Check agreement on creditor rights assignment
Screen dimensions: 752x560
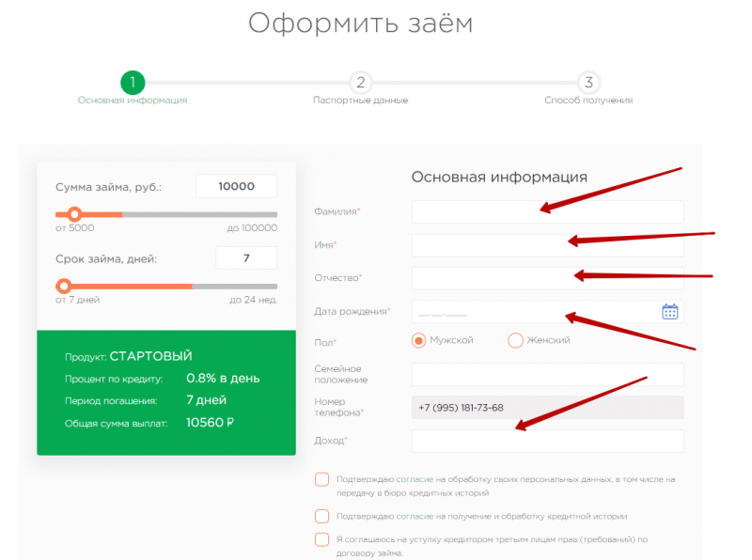(x=321, y=540)
